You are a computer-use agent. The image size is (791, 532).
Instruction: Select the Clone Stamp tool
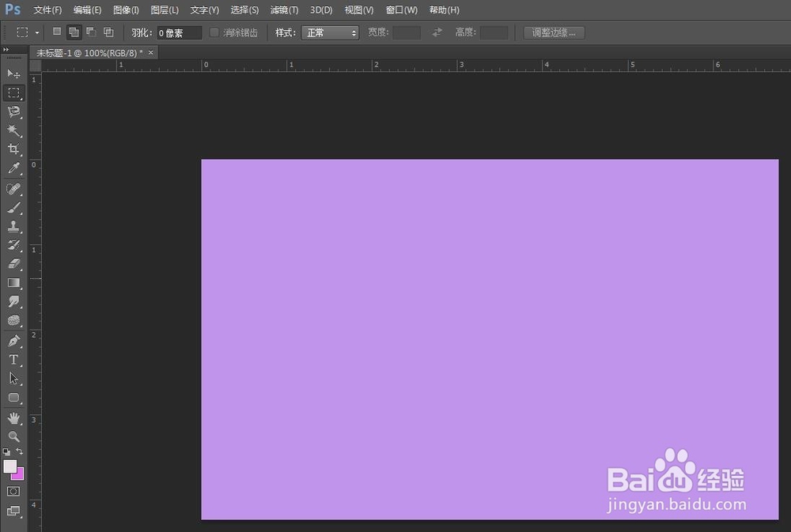[13, 227]
